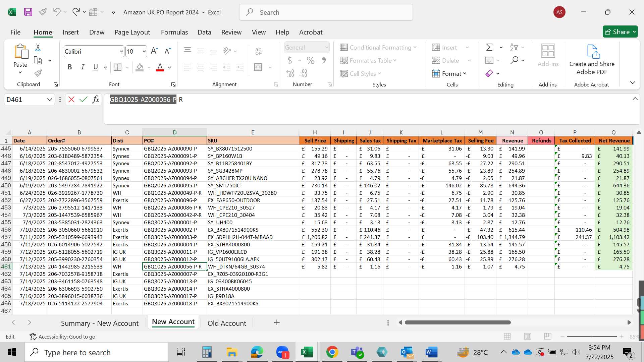Apply the red font color A
The height and width of the screenshot is (362, 644).
[160, 67]
